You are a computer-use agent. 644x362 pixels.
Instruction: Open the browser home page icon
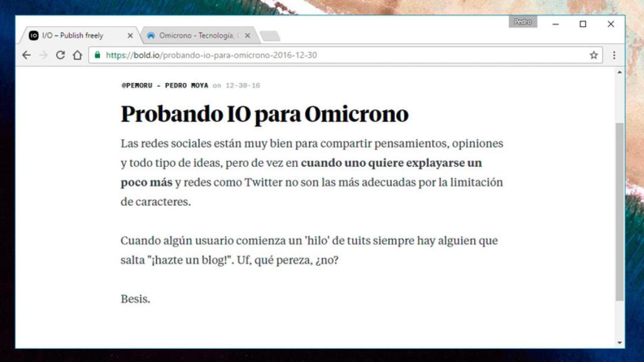click(x=77, y=55)
